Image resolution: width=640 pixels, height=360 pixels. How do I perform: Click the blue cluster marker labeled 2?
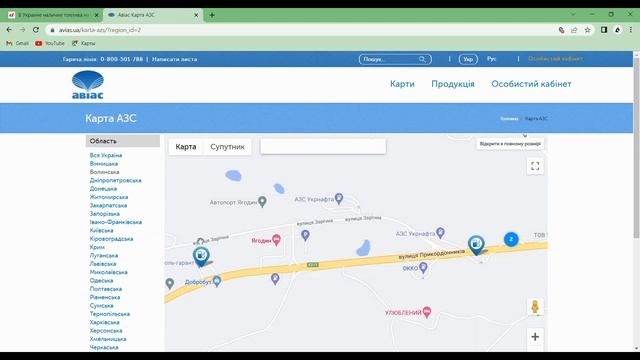coord(511,239)
